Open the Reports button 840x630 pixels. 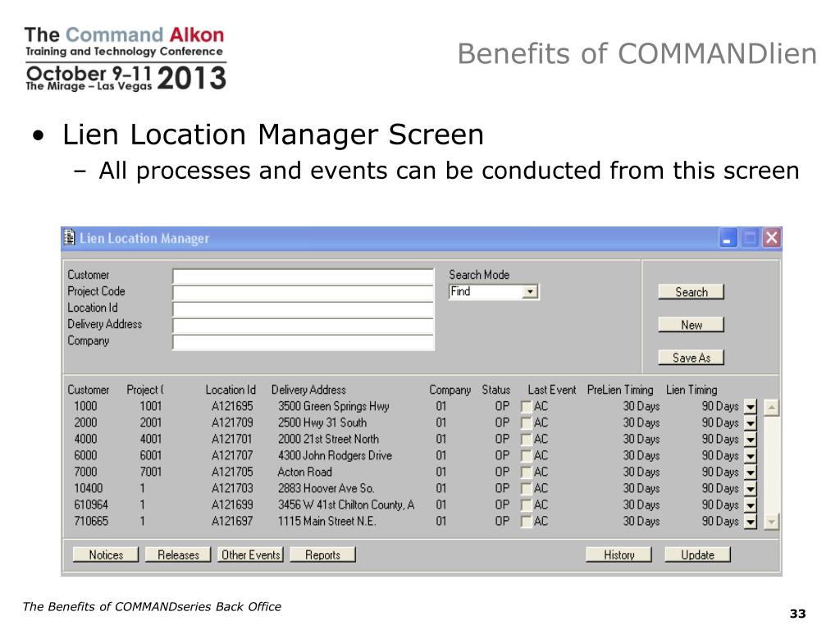322,555
